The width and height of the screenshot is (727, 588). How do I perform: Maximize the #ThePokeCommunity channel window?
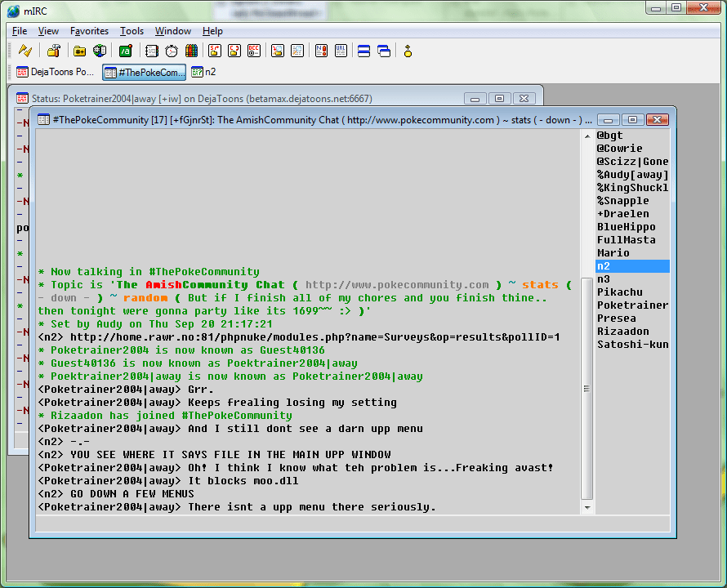(632, 119)
